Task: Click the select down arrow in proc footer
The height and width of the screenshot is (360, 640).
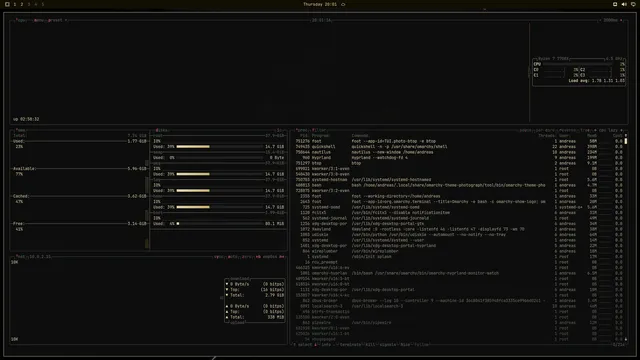Action: click(x=315, y=345)
